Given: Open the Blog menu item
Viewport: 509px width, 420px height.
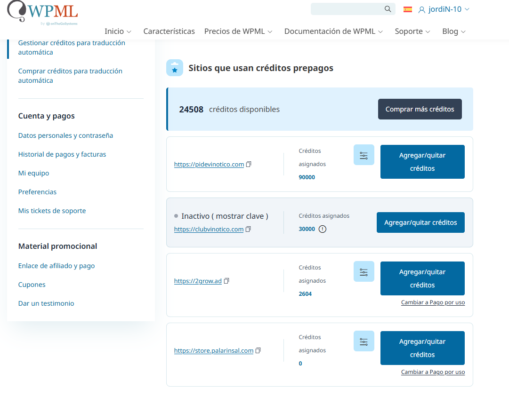Looking at the screenshot, I should [450, 32].
